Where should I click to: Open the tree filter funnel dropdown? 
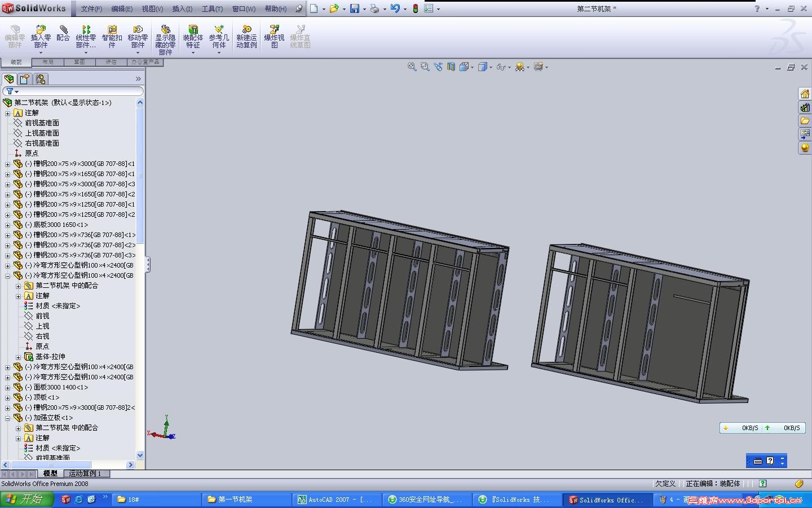point(12,91)
